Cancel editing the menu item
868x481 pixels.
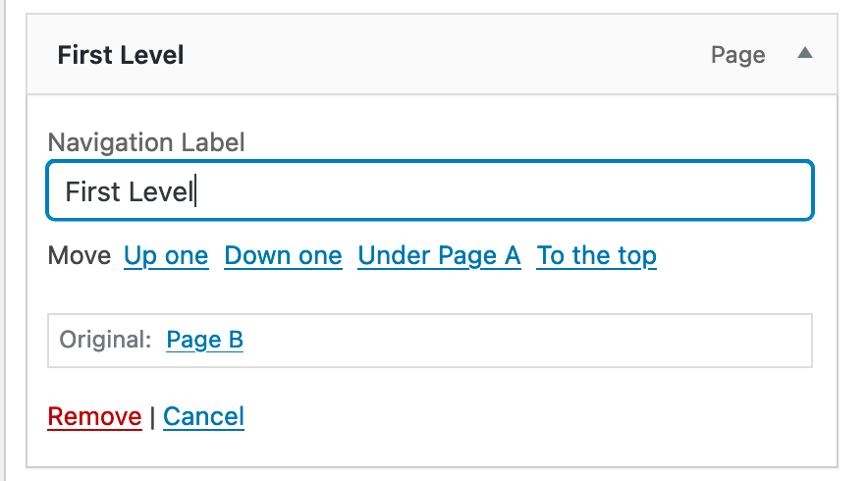point(203,416)
